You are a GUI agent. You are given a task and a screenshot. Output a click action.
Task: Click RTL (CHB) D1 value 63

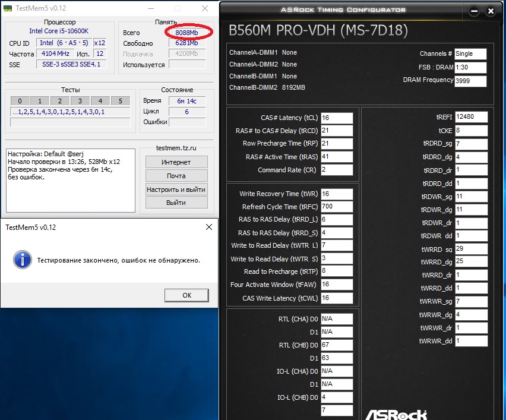coord(337,358)
